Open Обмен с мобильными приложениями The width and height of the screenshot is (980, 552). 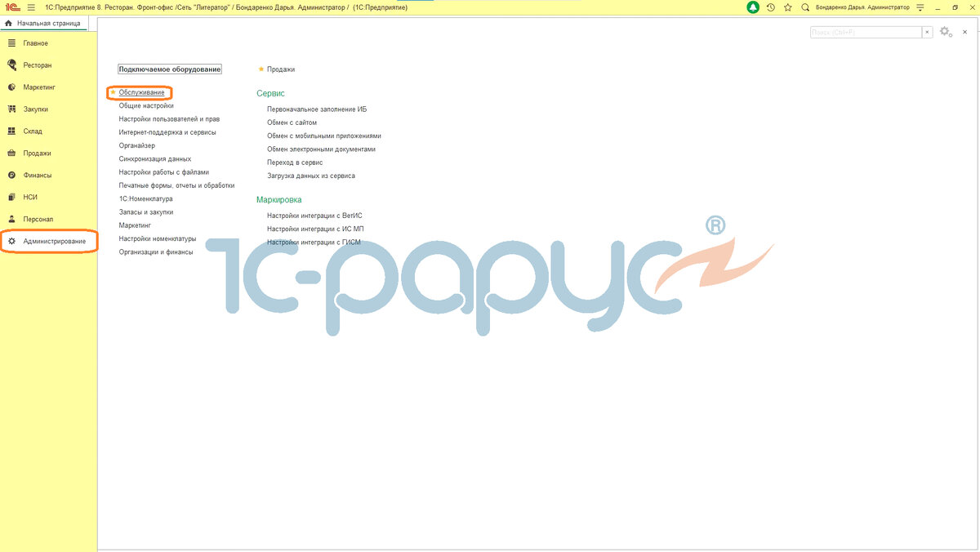coord(324,136)
